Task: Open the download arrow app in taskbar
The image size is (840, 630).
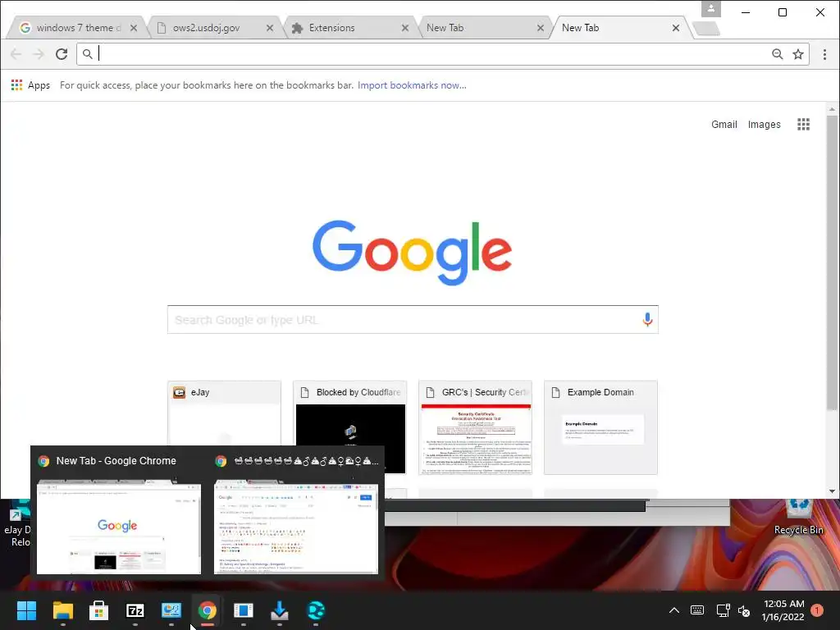Action: [280, 610]
